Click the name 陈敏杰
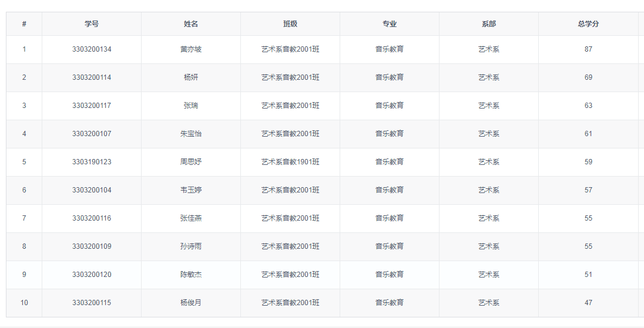Screen dimensions: 644x328 tap(190, 275)
